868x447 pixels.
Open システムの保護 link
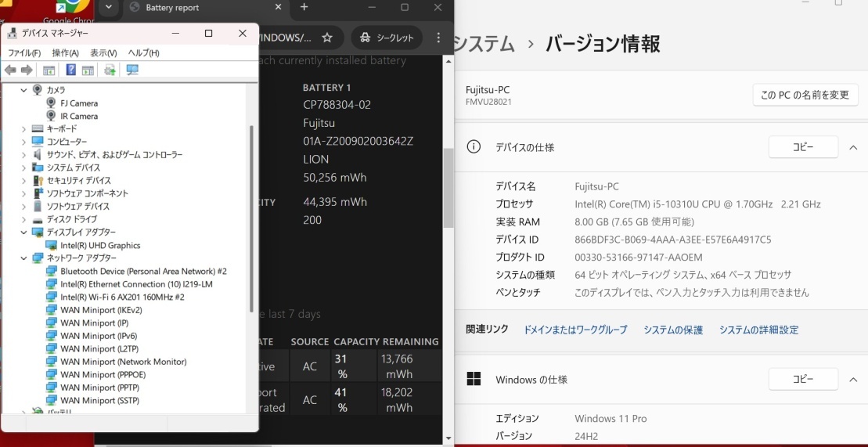[673, 330]
